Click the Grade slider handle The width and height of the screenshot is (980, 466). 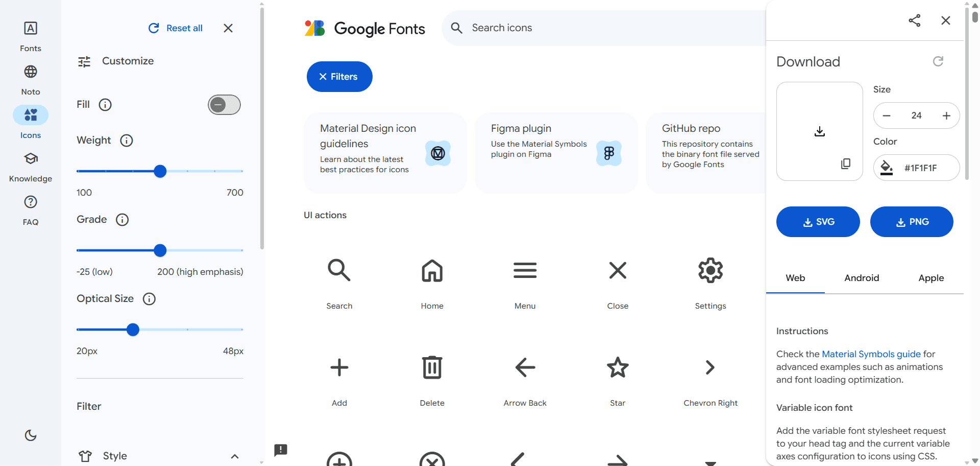(x=160, y=250)
